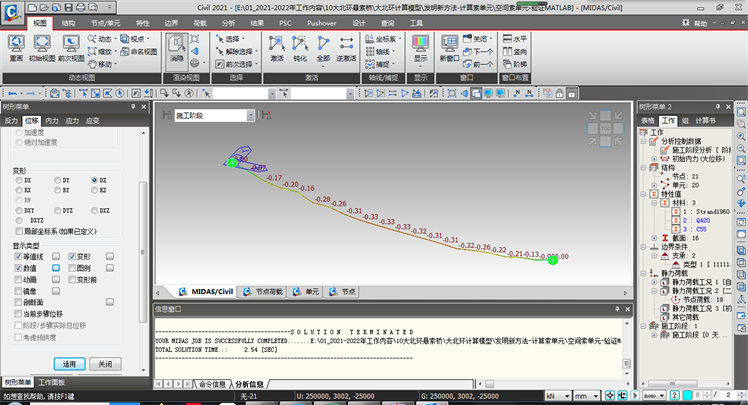
Task: Select the DZ deformation radio button
Action: [95, 179]
